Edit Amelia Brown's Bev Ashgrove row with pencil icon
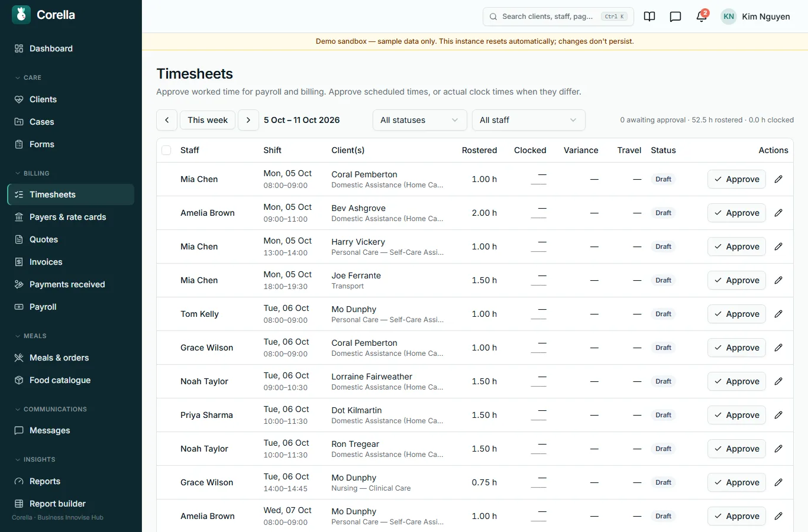The width and height of the screenshot is (808, 532). coord(778,213)
